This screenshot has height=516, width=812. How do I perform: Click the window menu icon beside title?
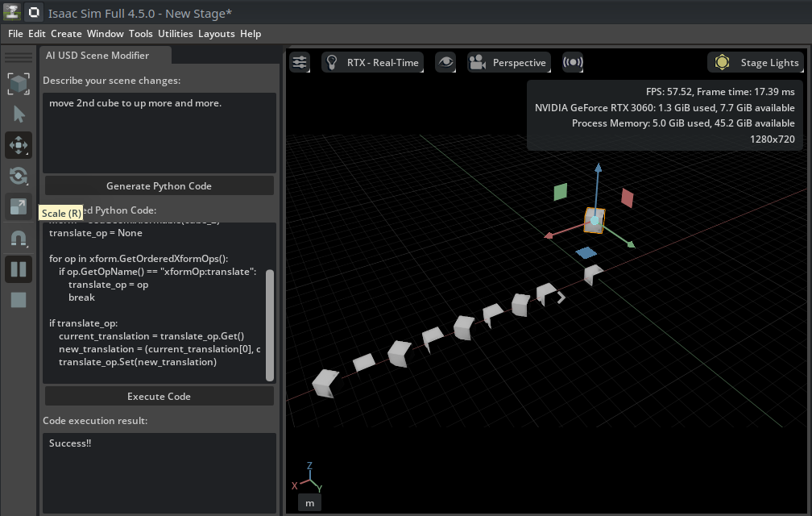coord(34,12)
